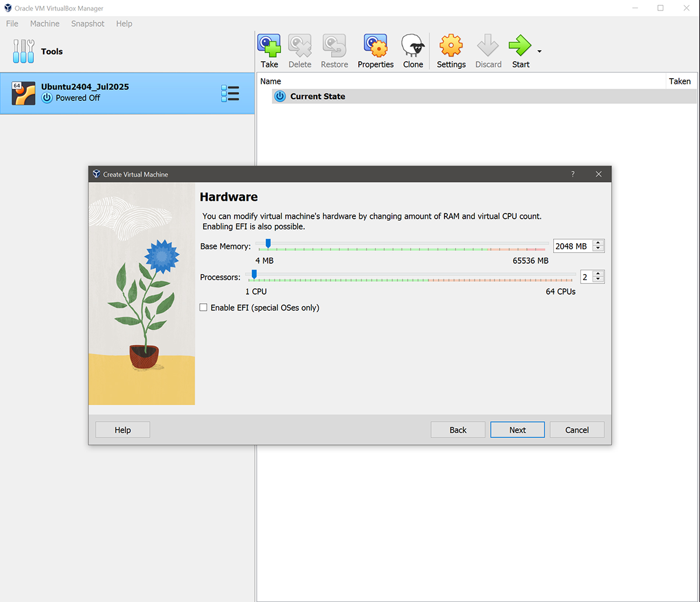700x602 pixels.
Task: Click the 64 CPUs maximum label
Action: 561,291
